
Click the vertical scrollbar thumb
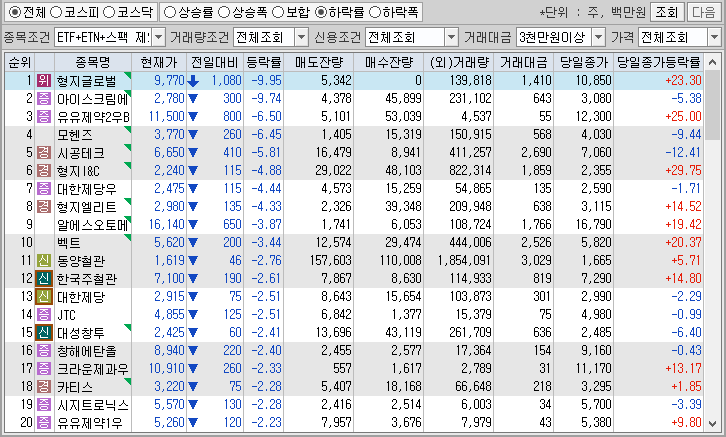[713, 103]
